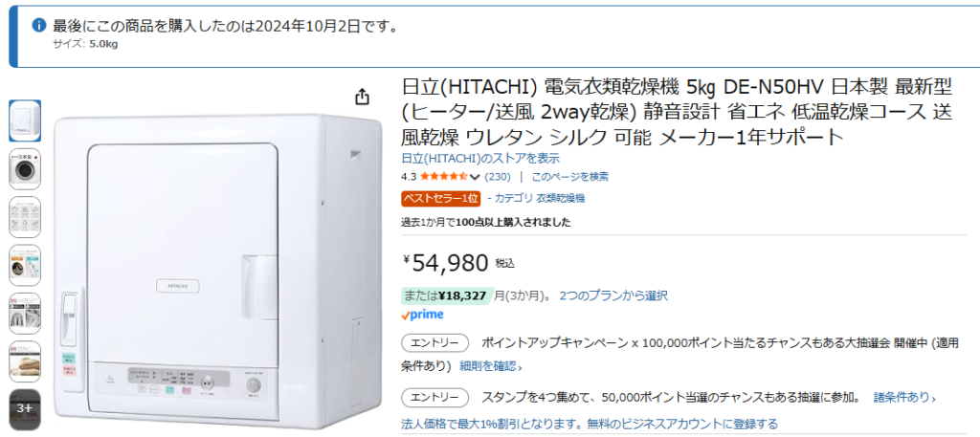Click the Prime logo badge
This screenshot has width=980, height=437.
(x=422, y=314)
